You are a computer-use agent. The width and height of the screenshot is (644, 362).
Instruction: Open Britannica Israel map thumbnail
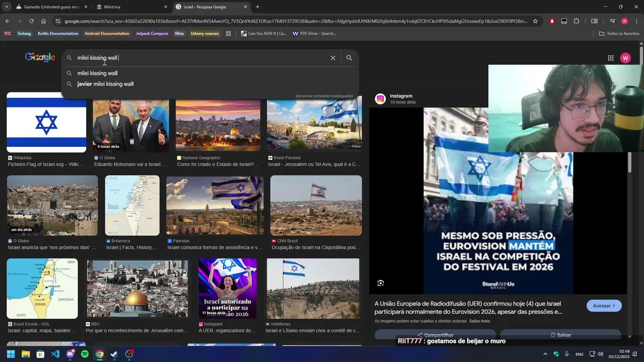(132, 205)
